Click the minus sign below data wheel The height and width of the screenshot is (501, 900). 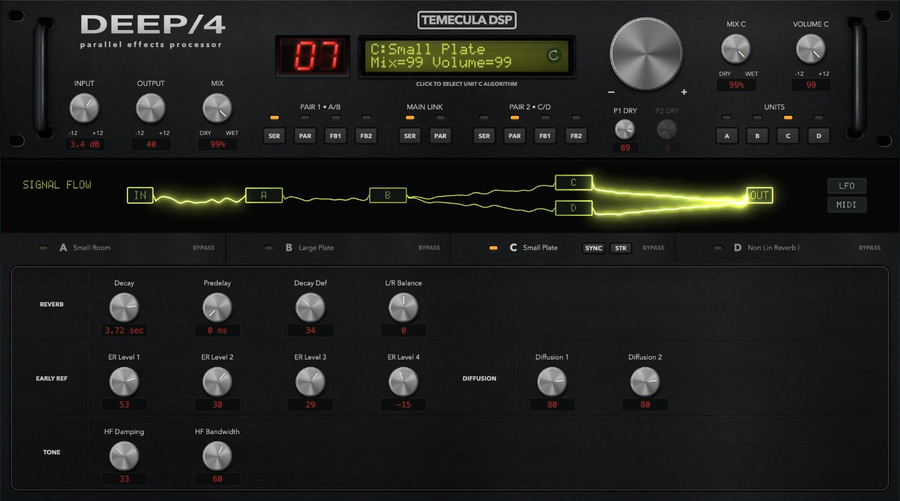pos(611,92)
